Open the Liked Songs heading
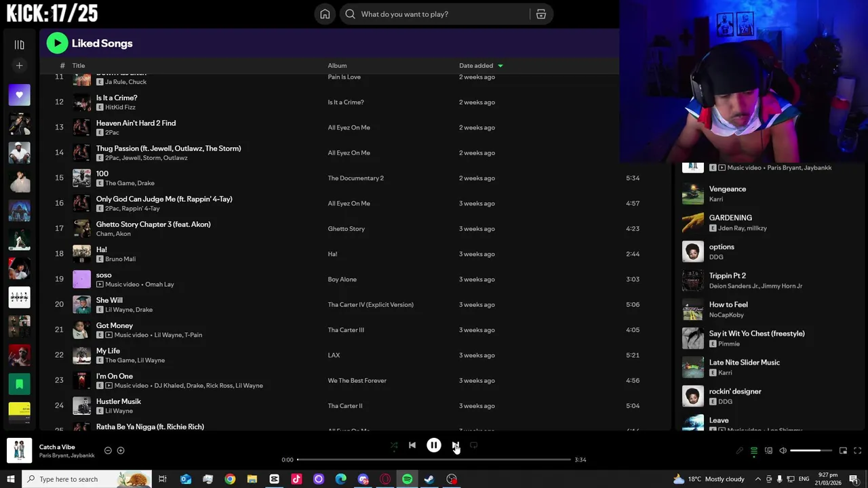Screen dimensions: 868x488 102,43
